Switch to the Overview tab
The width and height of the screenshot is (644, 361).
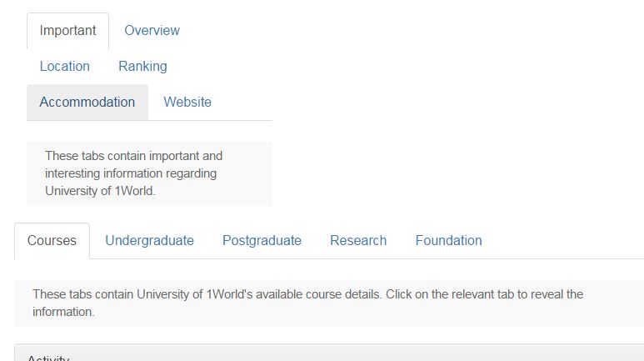point(152,31)
